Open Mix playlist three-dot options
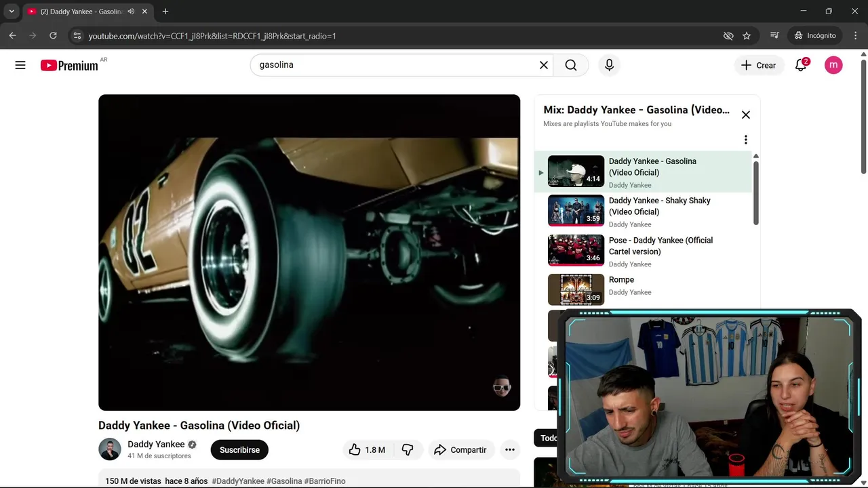868x488 pixels. 746,140
